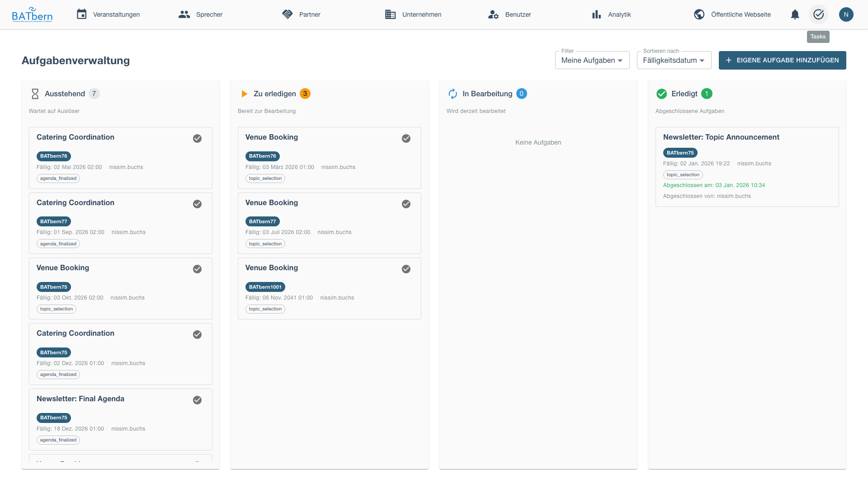Open the Sortieren nach Fälligkeitsdatum dropdown

click(674, 60)
